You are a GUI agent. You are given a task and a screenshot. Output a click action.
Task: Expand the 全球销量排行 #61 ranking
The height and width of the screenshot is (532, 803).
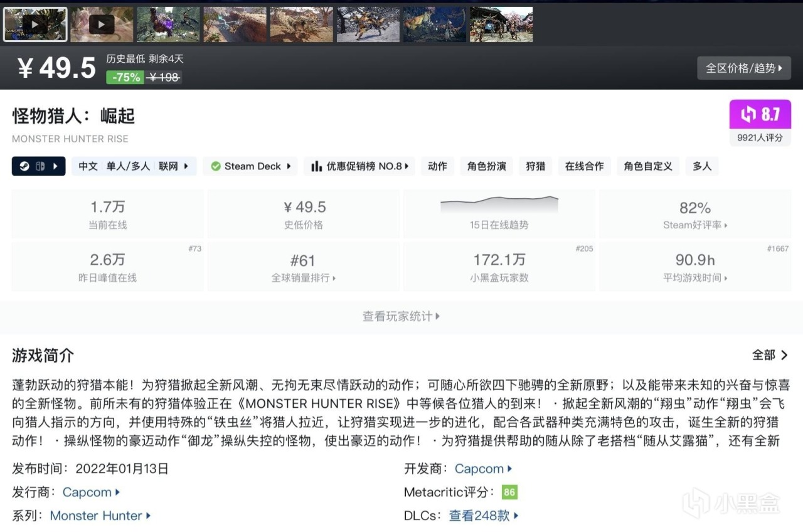[304, 267]
